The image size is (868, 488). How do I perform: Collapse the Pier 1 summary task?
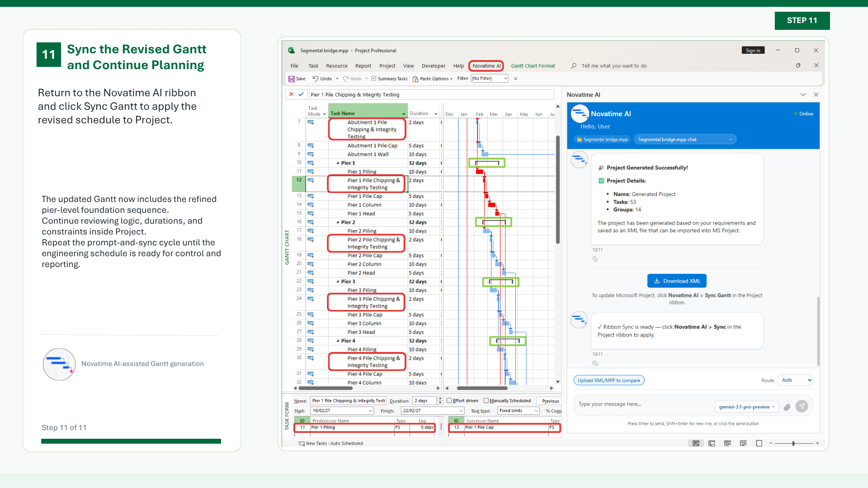click(x=338, y=163)
